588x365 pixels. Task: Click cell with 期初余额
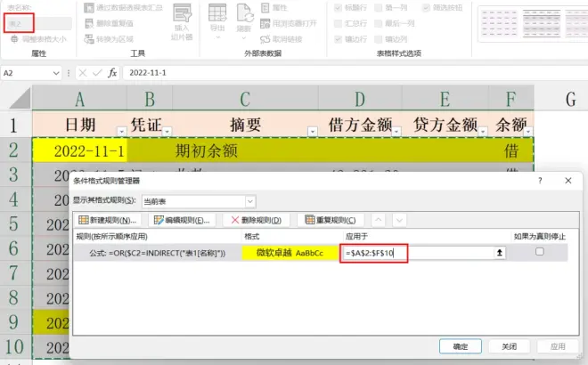245,150
